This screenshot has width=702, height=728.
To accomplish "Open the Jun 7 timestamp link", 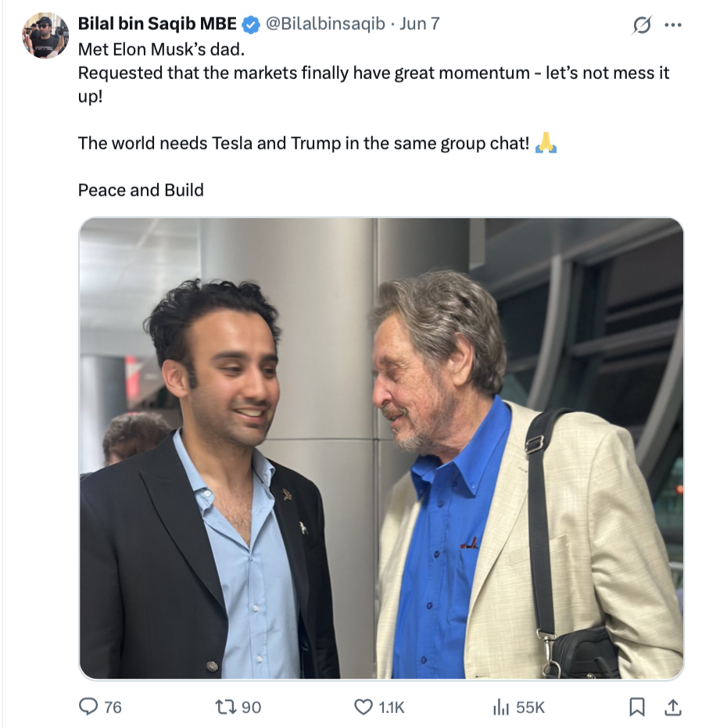I will (420, 23).
